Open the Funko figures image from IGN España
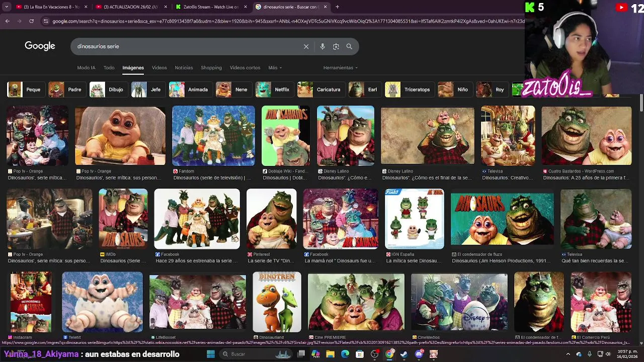This screenshot has width=644, height=362. (x=414, y=219)
